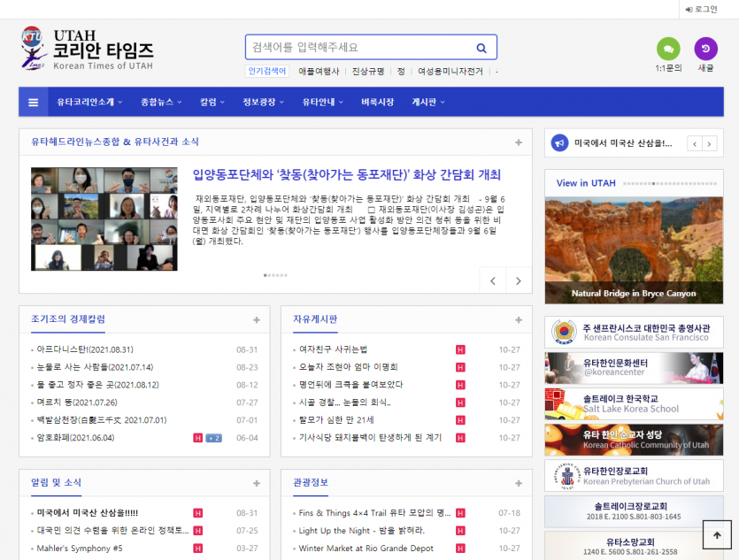
Task: Open the hamburger menu in navigation bar
Action: pos(33,102)
